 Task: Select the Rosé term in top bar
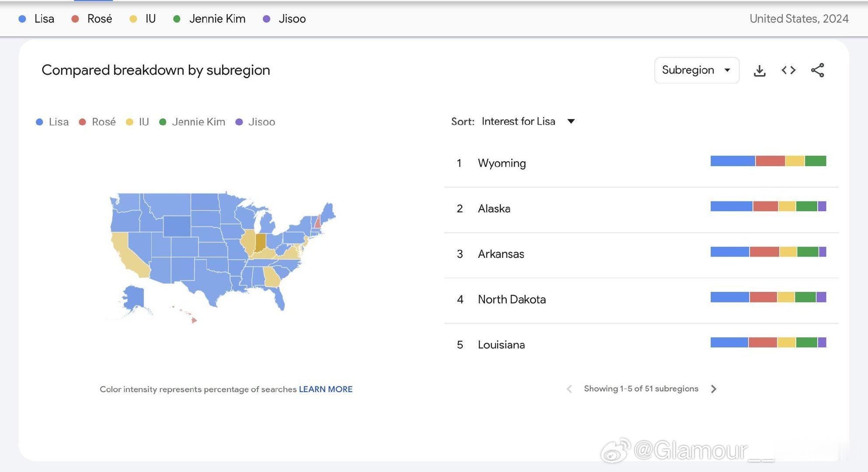point(99,19)
